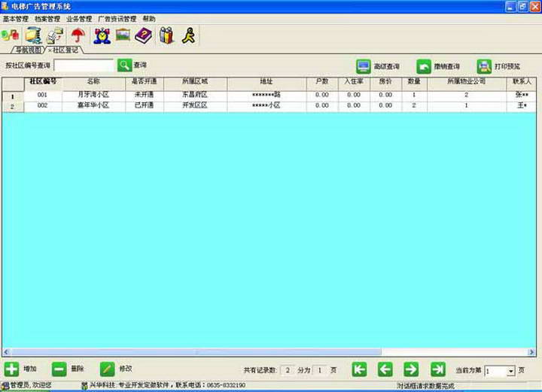The image size is (542, 392).
Task: Click the documents and papers toolbar icon
Action: [55, 35]
